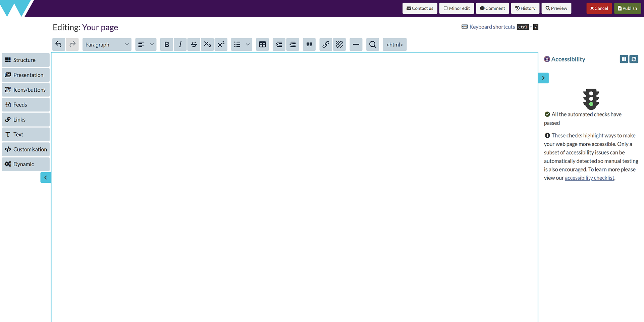Collapse the left sidebar panel
Image resolution: width=644 pixels, height=322 pixels.
[46, 178]
